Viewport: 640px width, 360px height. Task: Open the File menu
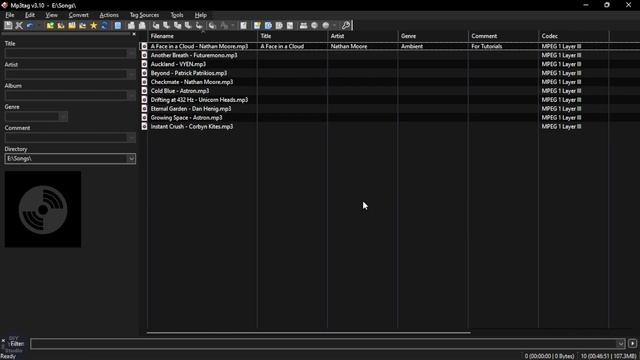tap(10, 15)
